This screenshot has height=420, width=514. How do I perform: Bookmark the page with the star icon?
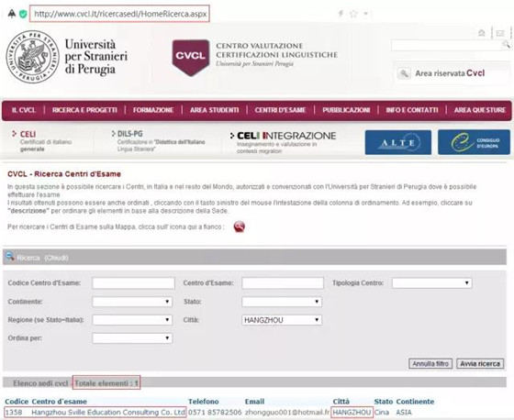pyautogui.click(x=353, y=14)
